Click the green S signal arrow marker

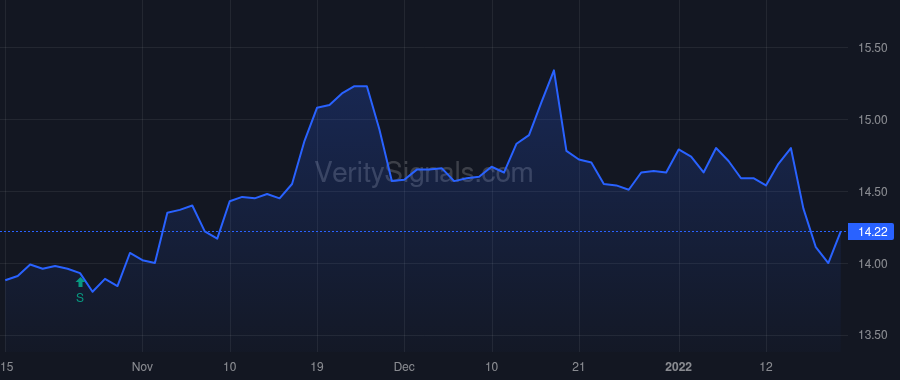pyautogui.click(x=80, y=282)
